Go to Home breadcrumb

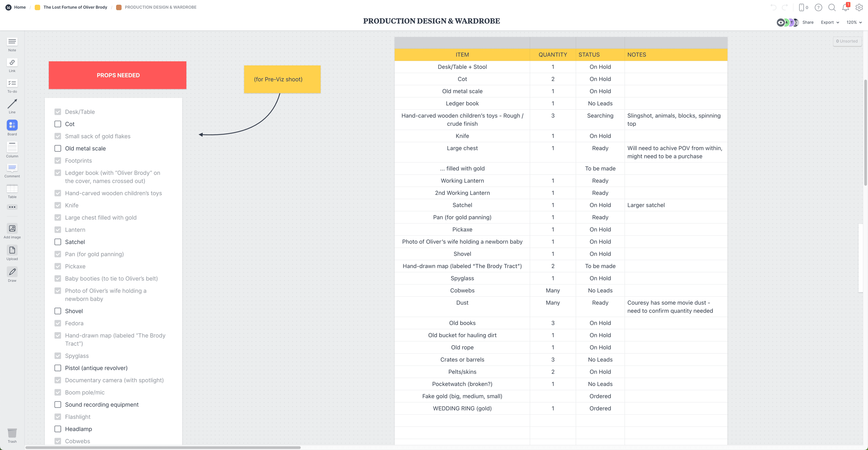click(x=20, y=7)
